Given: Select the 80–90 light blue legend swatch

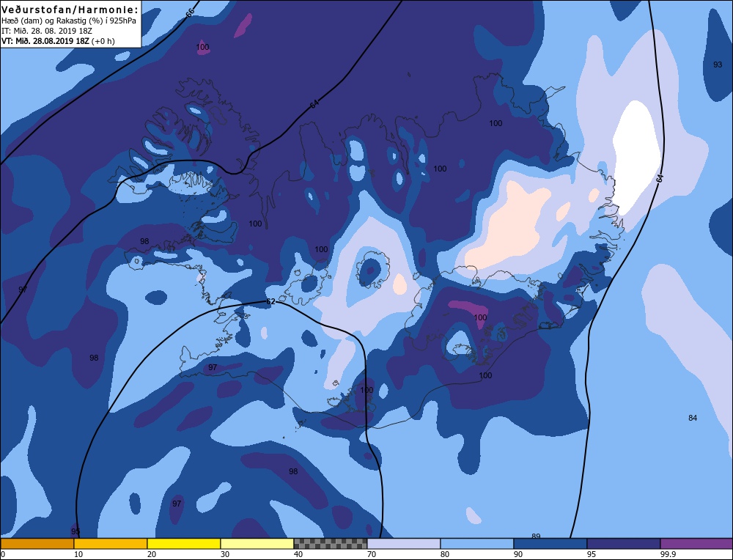Looking at the screenshot, I should [x=477, y=544].
